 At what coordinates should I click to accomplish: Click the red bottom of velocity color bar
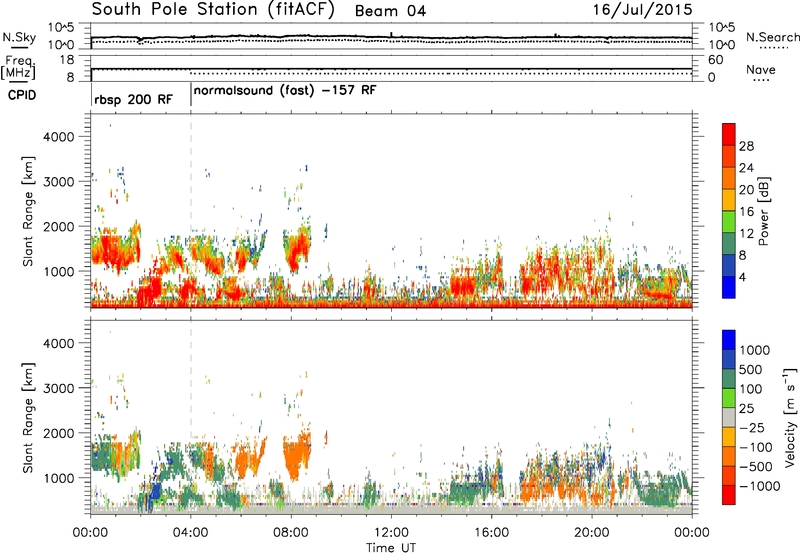click(x=729, y=495)
